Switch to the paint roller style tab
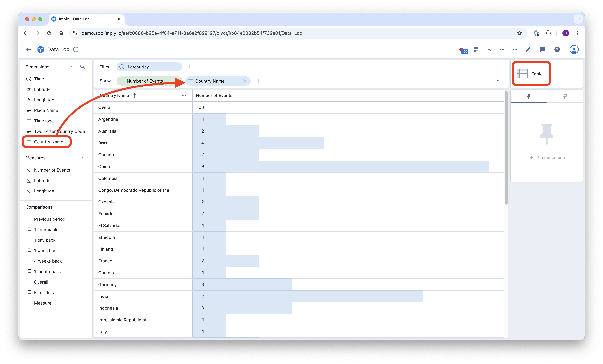 (x=564, y=96)
